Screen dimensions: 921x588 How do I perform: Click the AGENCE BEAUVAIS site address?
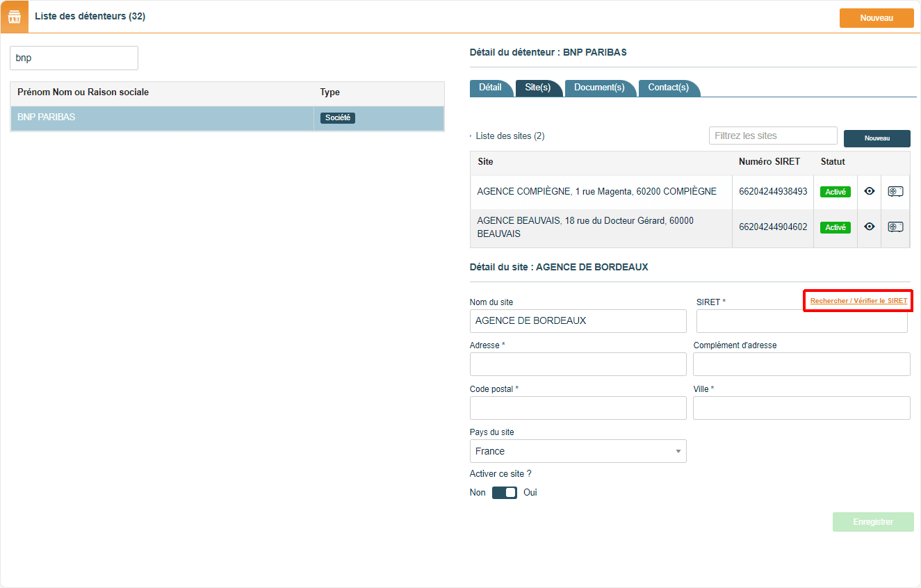pyautogui.click(x=585, y=227)
